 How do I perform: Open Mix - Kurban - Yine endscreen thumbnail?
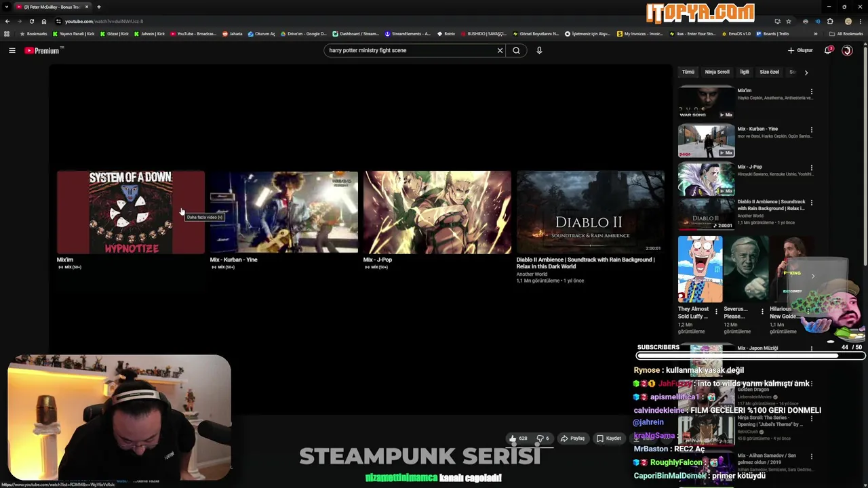pos(284,212)
